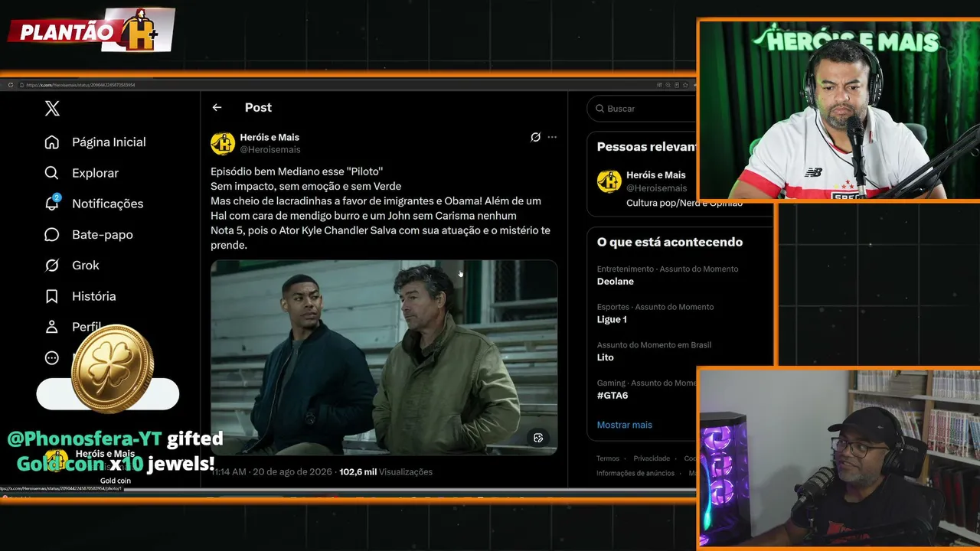The image size is (980, 551).
Task: Open the post photo of two men
Action: [384, 357]
